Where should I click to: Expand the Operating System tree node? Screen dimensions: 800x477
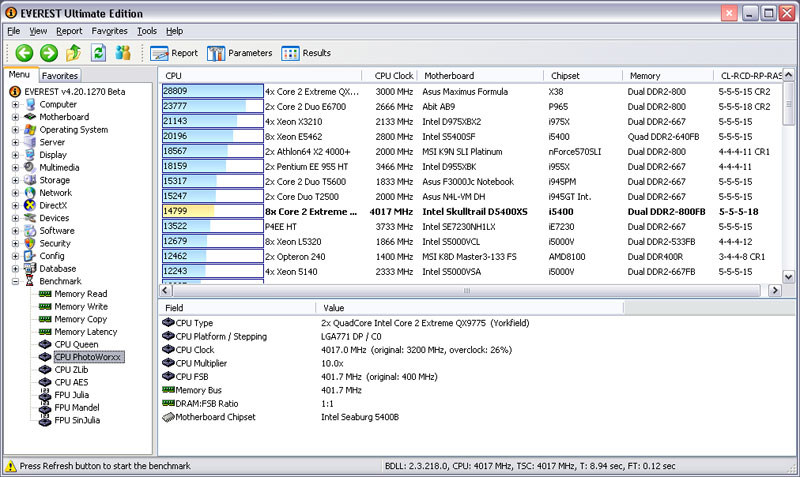(15, 130)
